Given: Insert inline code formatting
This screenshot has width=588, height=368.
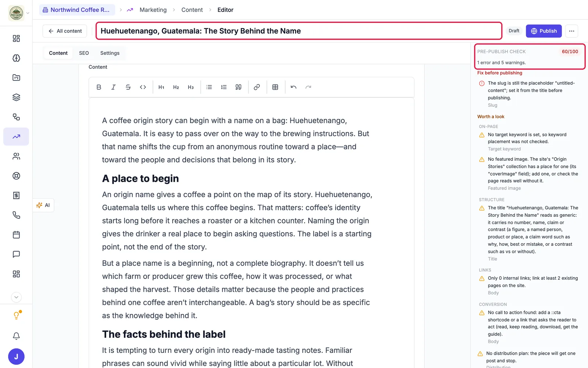Looking at the screenshot, I should click(x=143, y=87).
